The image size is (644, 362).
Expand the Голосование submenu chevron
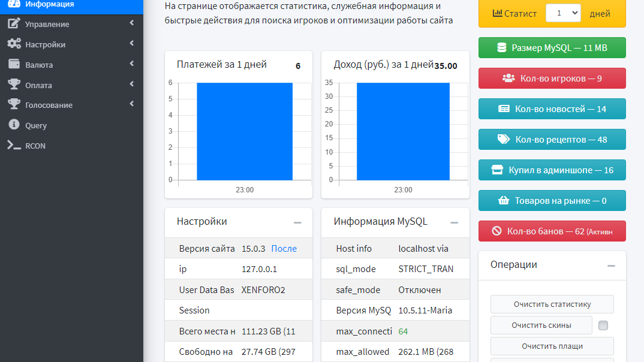click(131, 105)
